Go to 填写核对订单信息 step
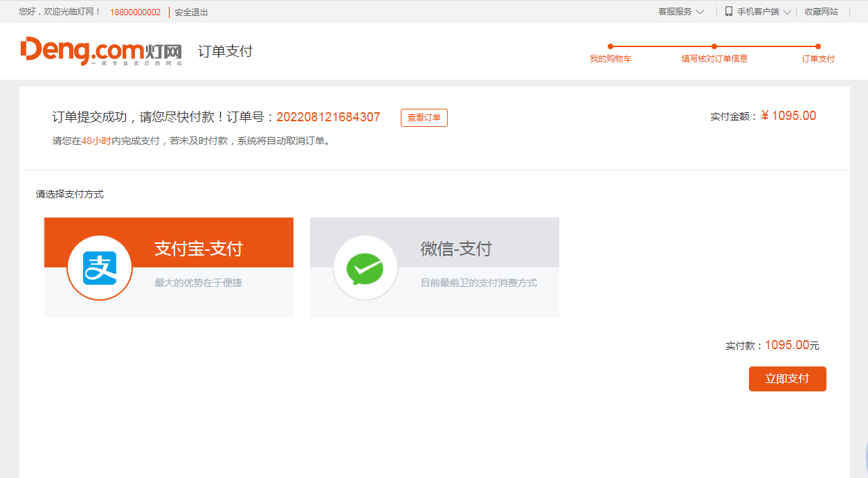Viewport: 868px width, 478px height. point(714,59)
